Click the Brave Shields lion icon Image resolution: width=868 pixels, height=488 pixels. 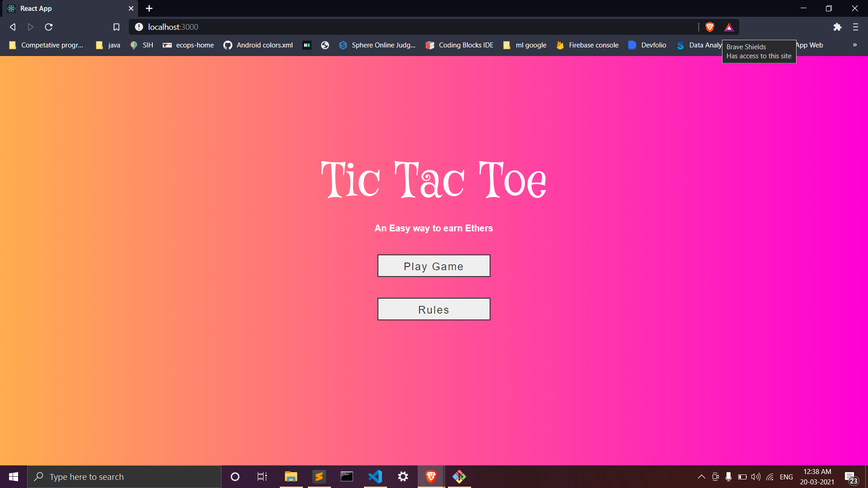(710, 27)
